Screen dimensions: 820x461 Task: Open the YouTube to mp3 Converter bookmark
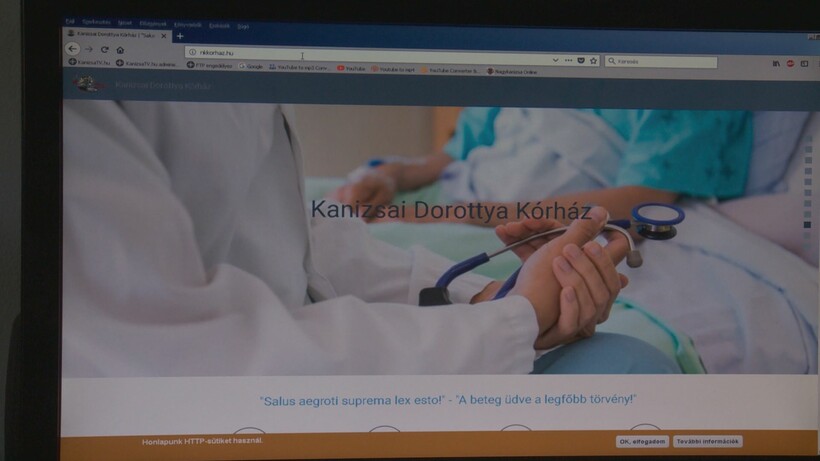point(300,67)
